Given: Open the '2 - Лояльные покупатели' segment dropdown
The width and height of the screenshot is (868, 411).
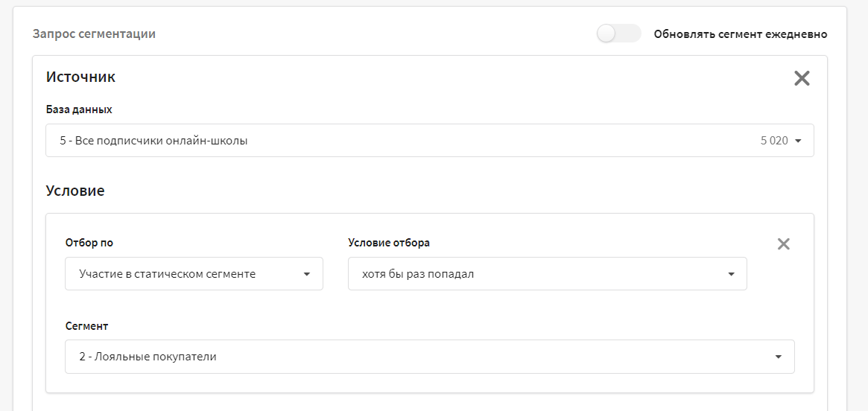Looking at the screenshot, I should point(430,357).
